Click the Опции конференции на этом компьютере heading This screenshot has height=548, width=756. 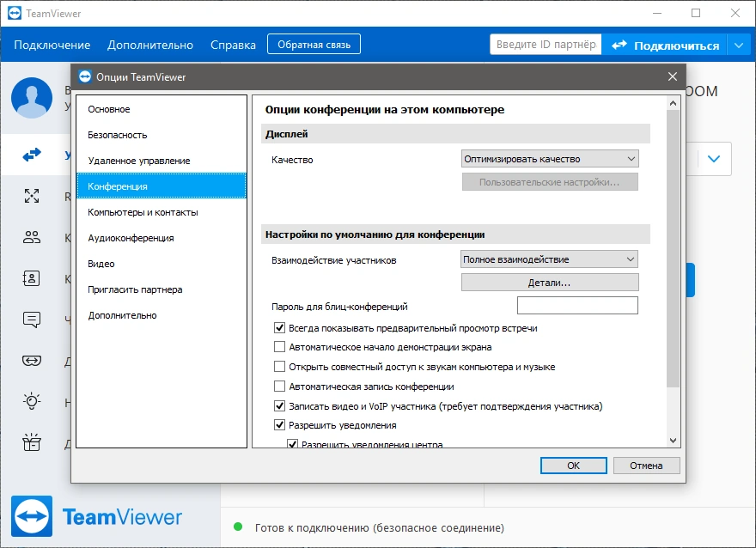point(385,109)
